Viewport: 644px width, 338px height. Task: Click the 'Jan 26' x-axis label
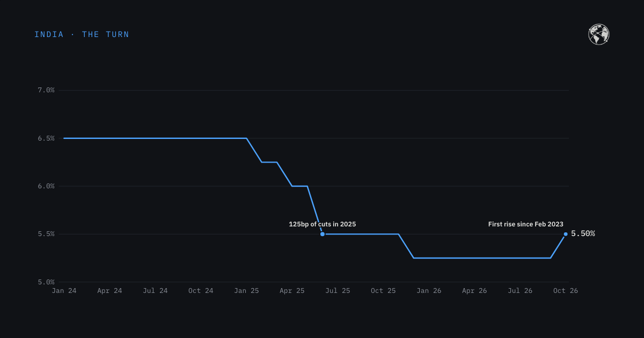tap(429, 291)
